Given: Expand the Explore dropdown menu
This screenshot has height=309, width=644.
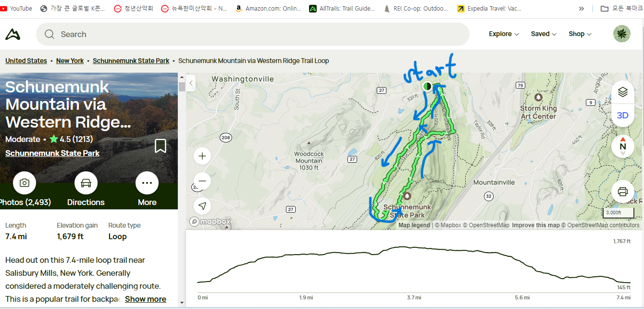Looking at the screenshot, I should click(x=504, y=34).
